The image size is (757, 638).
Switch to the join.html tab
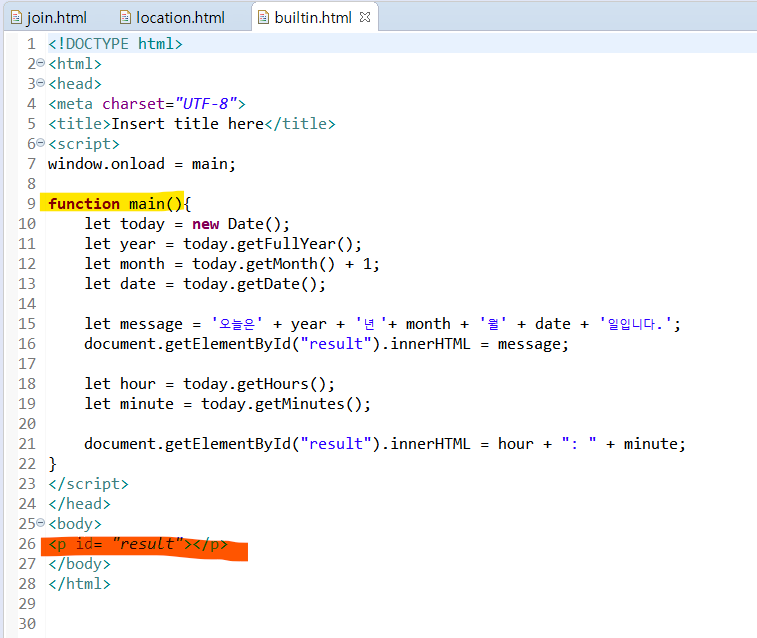point(49,18)
